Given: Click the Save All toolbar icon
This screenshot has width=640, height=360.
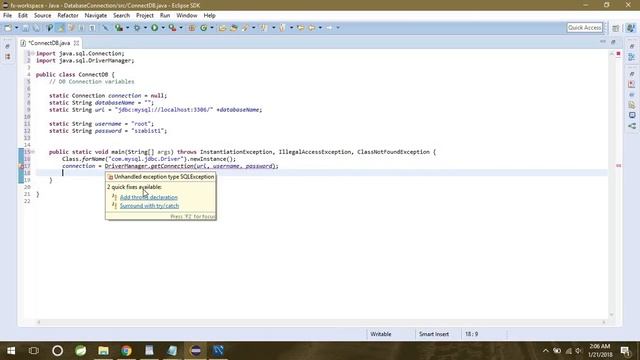Looking at the screenshot, I should [36, 28].
